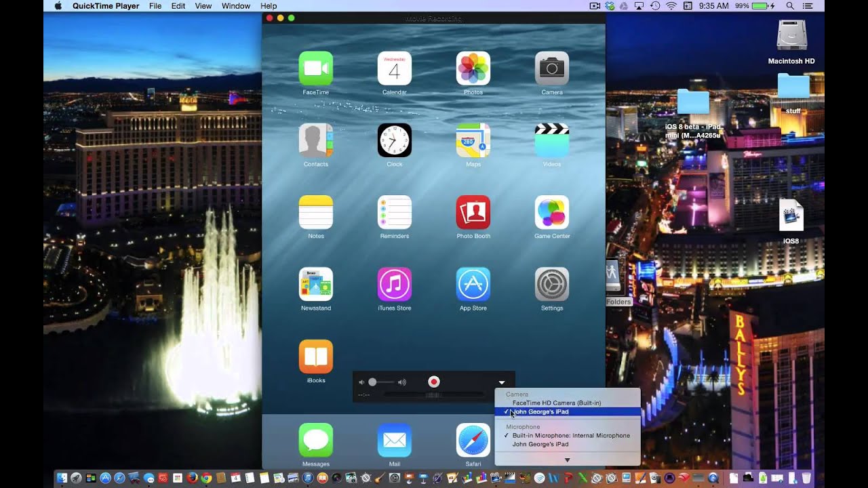Open the AirPlay display menu bar icon
This screenshot has height=488, width=868.
pyautogui.click(x=639, y=5)
